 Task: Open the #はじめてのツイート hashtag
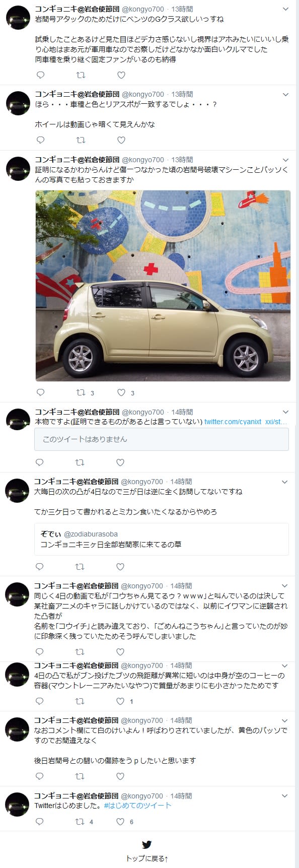coord(137,806)
